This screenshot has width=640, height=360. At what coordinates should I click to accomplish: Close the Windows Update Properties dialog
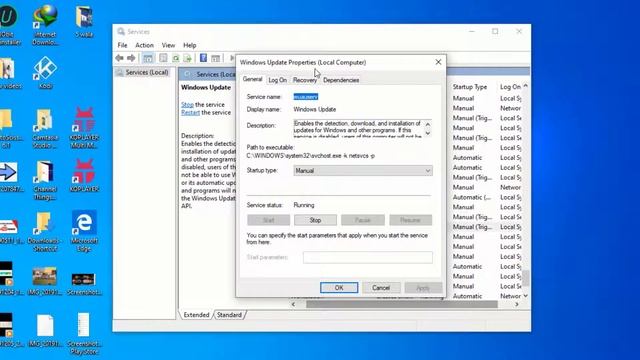[x=438, y=62]
